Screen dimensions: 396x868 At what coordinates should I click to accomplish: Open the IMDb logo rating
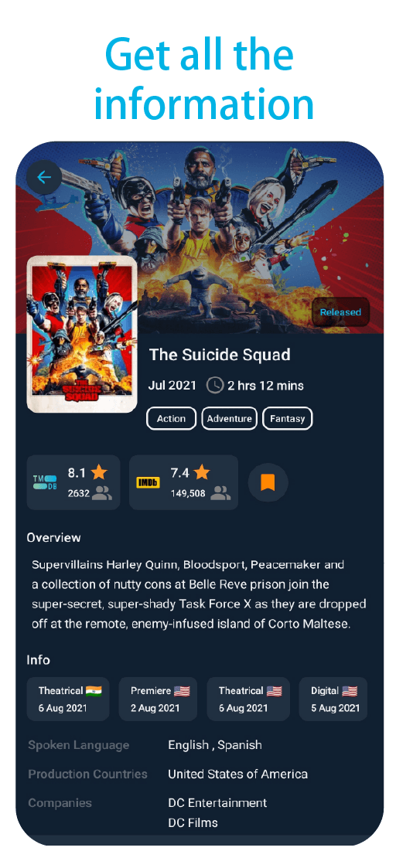point(148,483)
